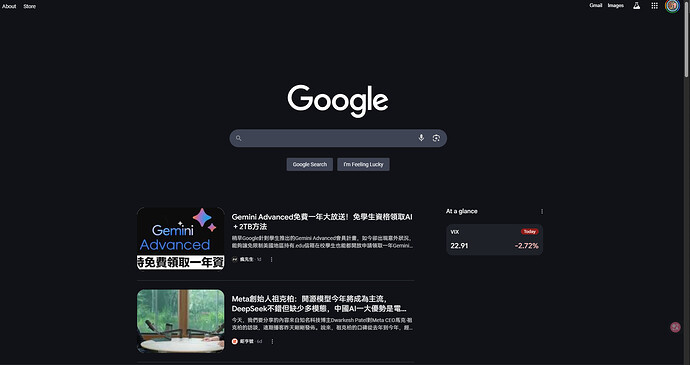Image resolution: width=690 pixels, height=365 pixels.
Task: Click the pink floating extension icon
Action: [x=675, y=327]
